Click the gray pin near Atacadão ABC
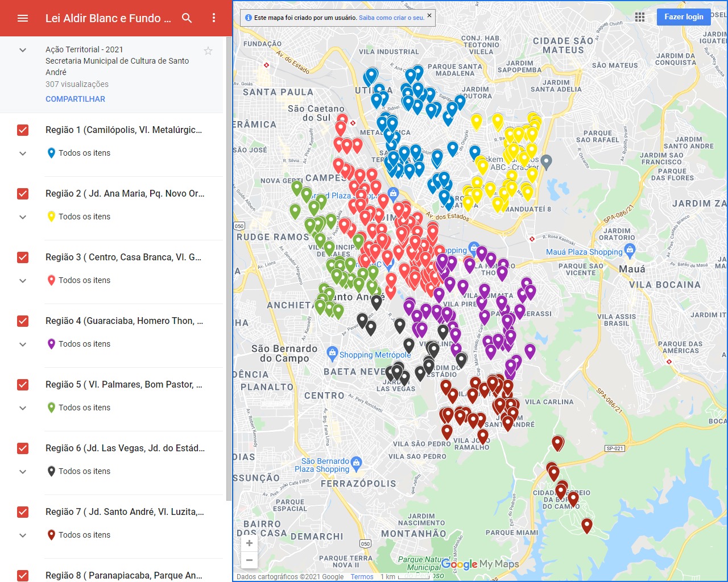 tap(547, 162)
